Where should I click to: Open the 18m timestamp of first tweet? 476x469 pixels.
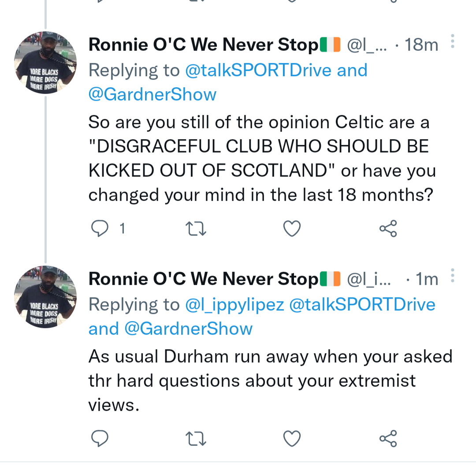click(x=421, y=45)
